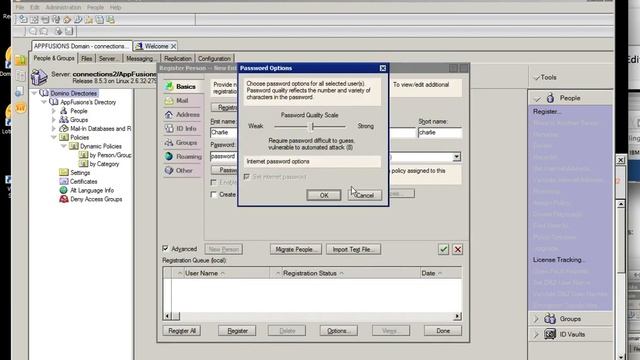
Task: Select the Basics section icon
Action: (169, 86)
